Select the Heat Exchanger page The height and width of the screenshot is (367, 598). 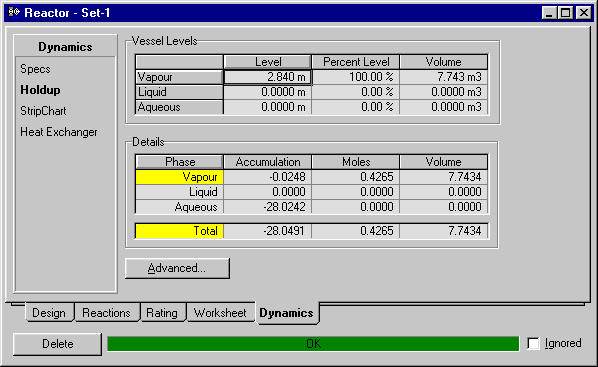59,132
